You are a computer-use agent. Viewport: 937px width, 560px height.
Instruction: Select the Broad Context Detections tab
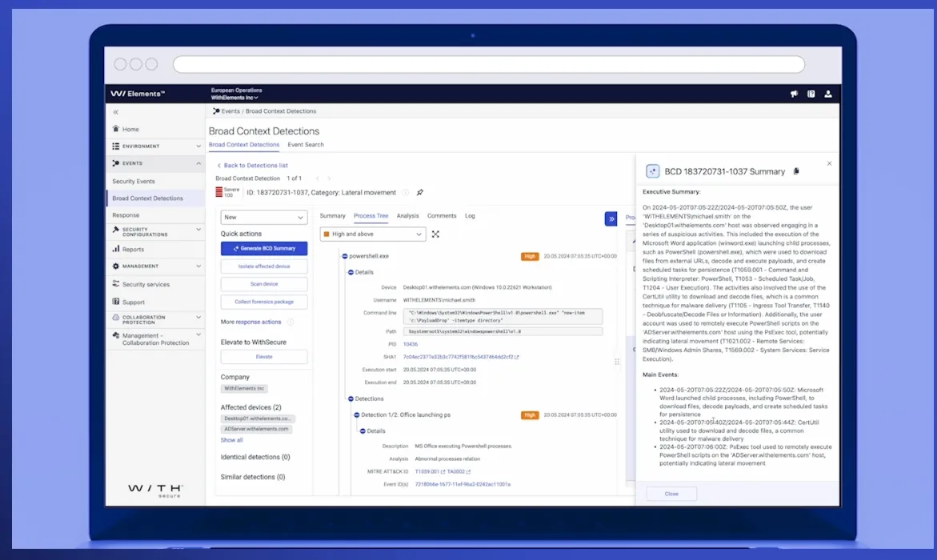pos(244,145)
